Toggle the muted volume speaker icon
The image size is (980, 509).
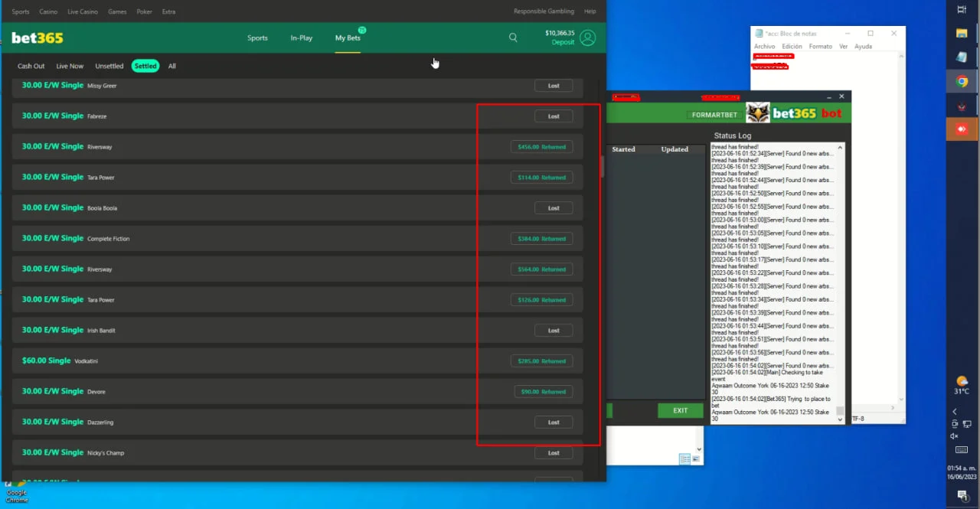(955, 436)
